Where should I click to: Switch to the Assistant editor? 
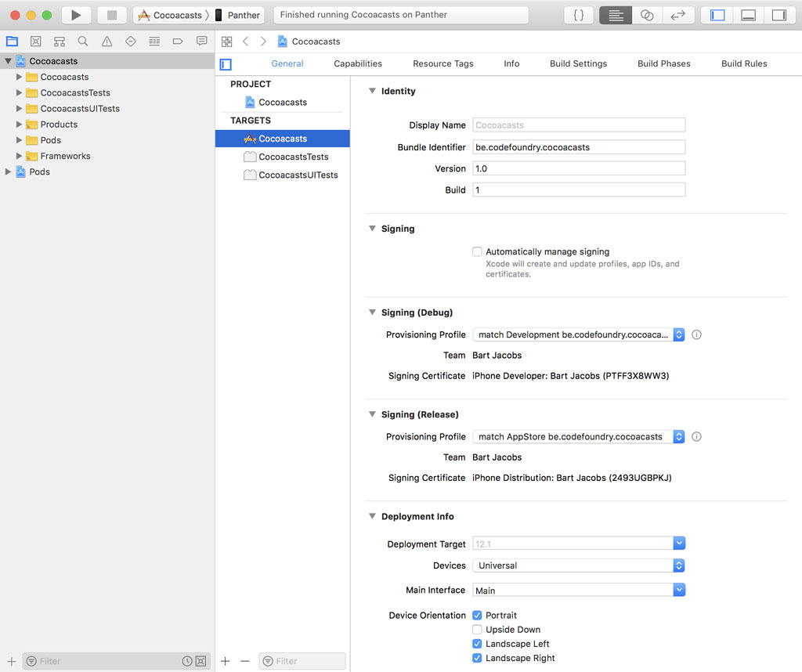[647, 15]
